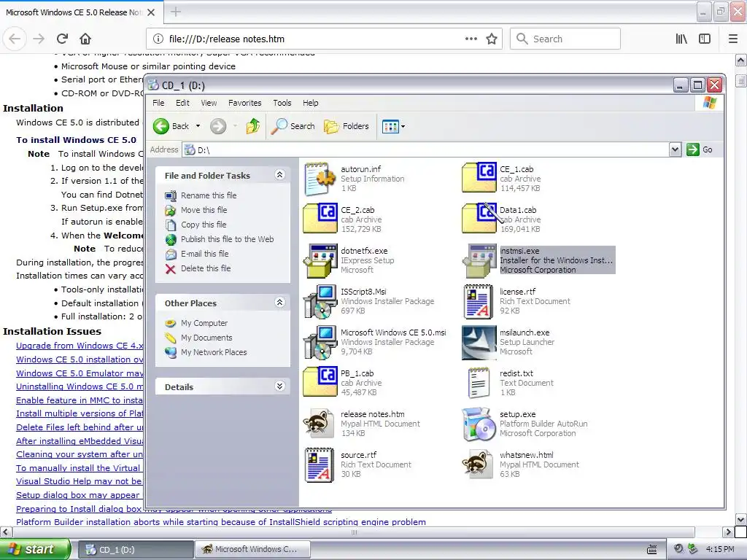Click the browser Home icon
The width and height of the screenshot is (747, 560).
tap(85, 39)
